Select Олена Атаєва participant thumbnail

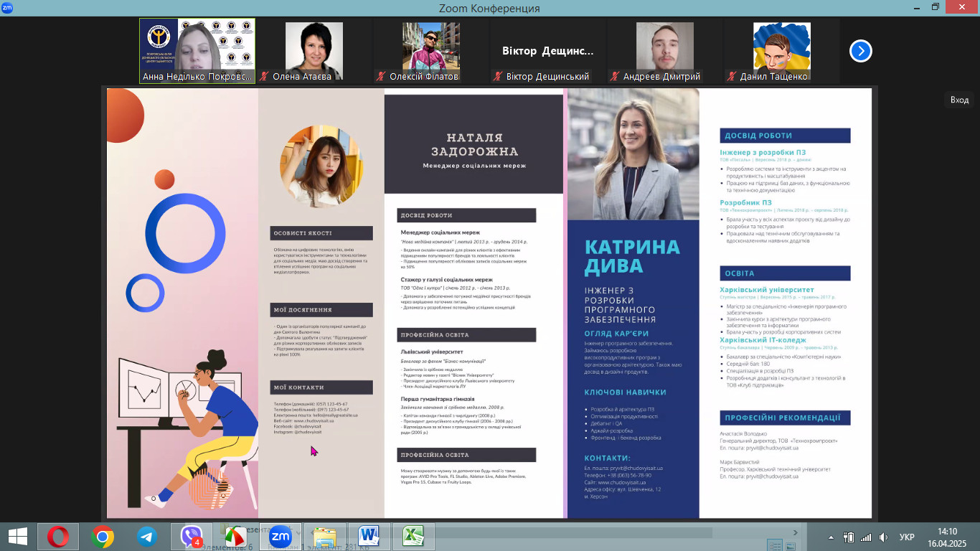(x=314, y=51)
